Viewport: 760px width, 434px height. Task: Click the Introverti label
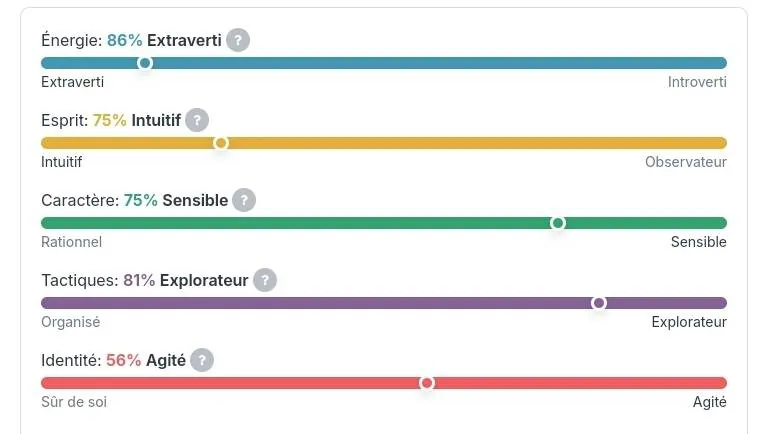pos(697,82)
